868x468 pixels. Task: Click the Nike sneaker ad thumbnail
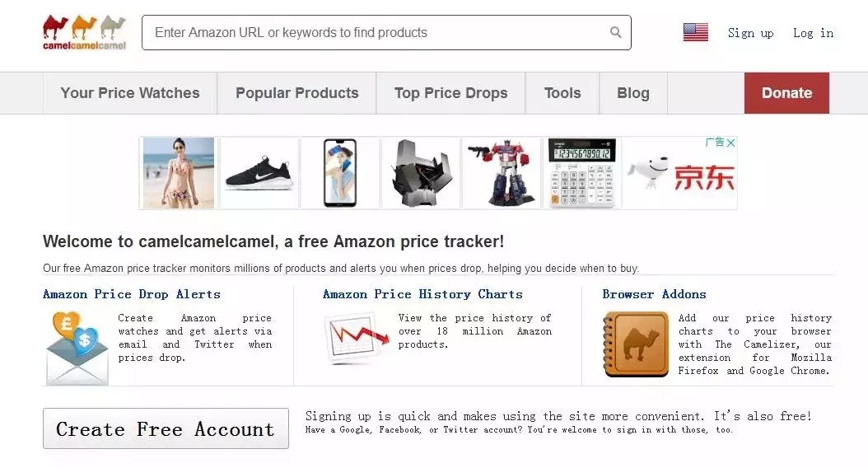pyautogui.click(x=259, y=173)
